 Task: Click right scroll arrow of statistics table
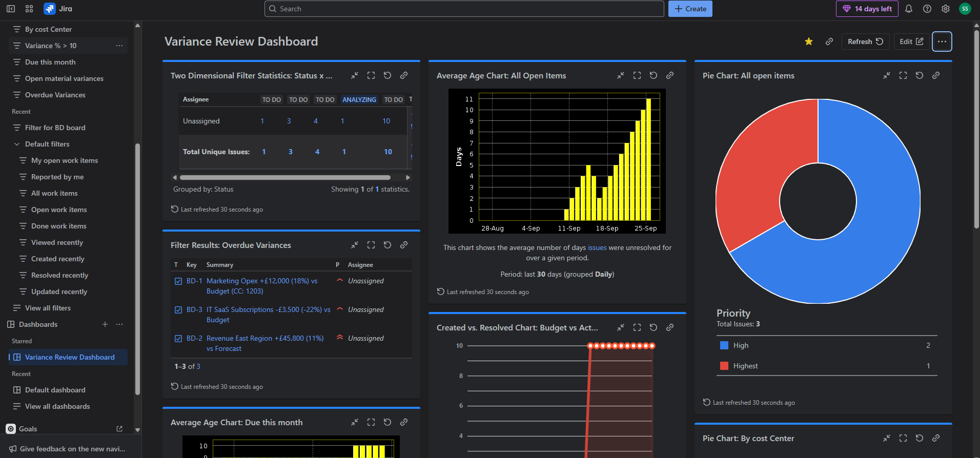tap(408, 177)
